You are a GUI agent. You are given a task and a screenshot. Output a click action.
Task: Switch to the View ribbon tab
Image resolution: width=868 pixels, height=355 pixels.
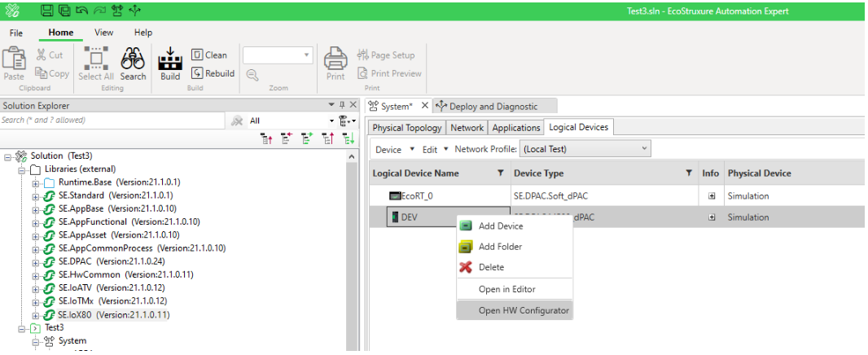104,33
